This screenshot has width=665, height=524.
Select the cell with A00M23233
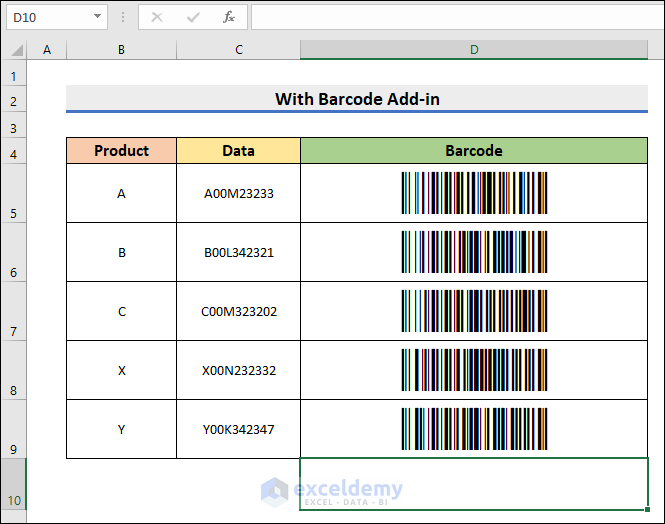[239, 193]
